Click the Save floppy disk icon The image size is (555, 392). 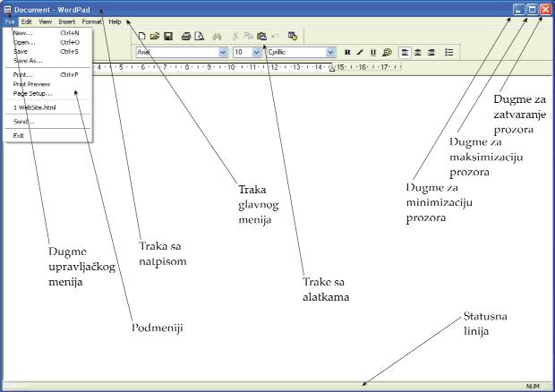click(168, 36)
